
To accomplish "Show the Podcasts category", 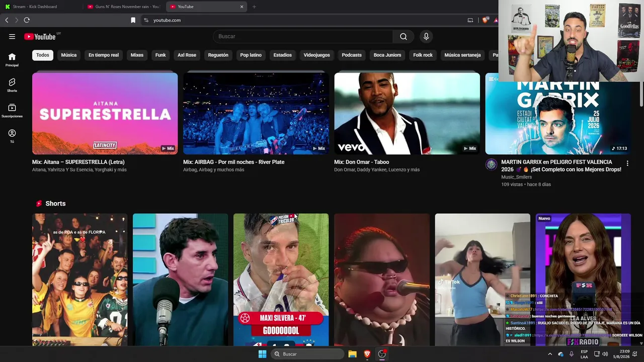I will (x=352, y=55).
